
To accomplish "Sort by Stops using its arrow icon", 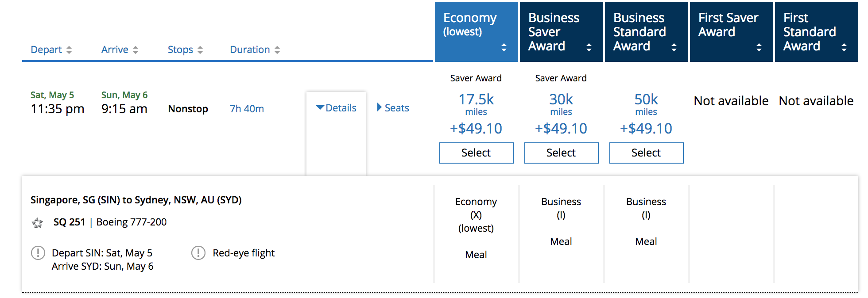I will click(x=200, y=50).
